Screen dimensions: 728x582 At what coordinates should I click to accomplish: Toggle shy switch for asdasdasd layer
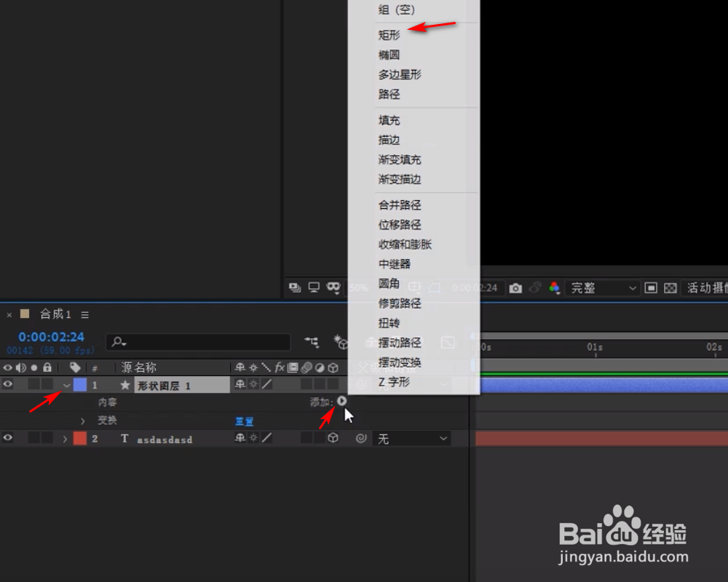tap(240, 438)
